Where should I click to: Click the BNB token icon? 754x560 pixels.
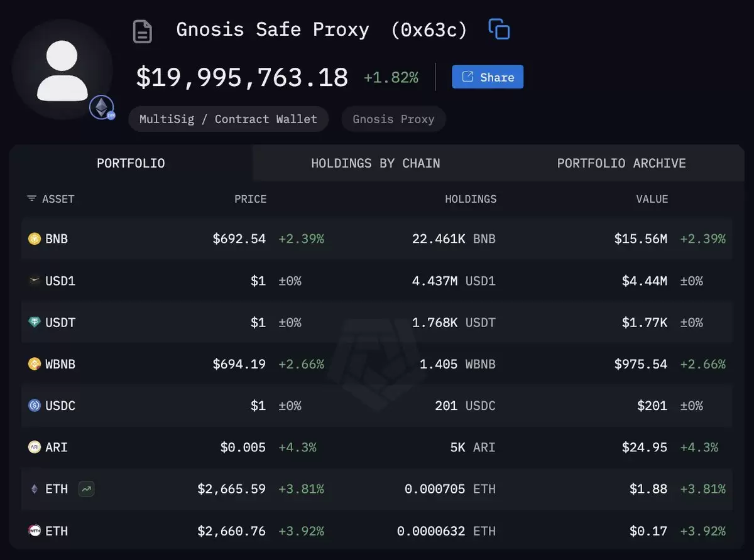[35, 239]
